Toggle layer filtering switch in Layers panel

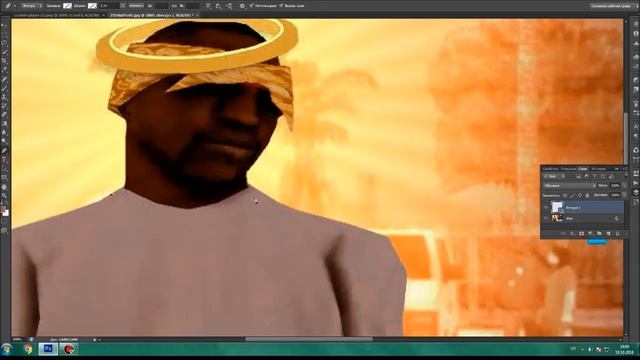[626, 175]
